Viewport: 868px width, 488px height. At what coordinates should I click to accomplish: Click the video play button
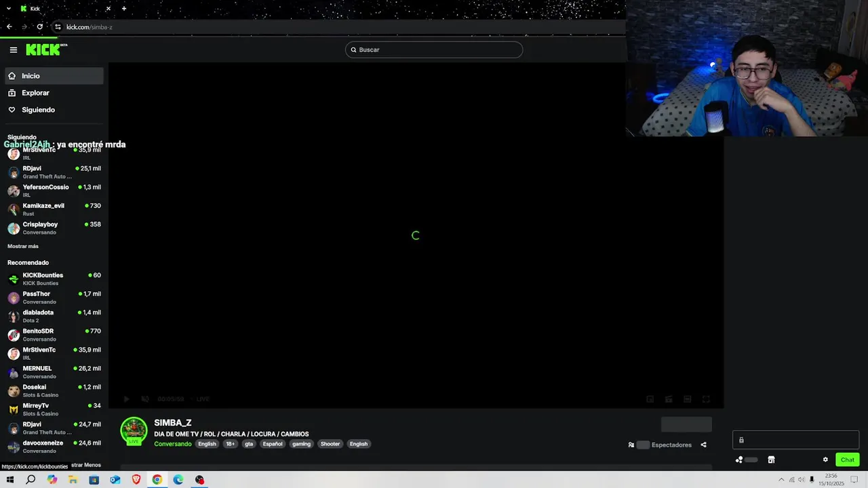pyautogui.click(x=126, y=399)
